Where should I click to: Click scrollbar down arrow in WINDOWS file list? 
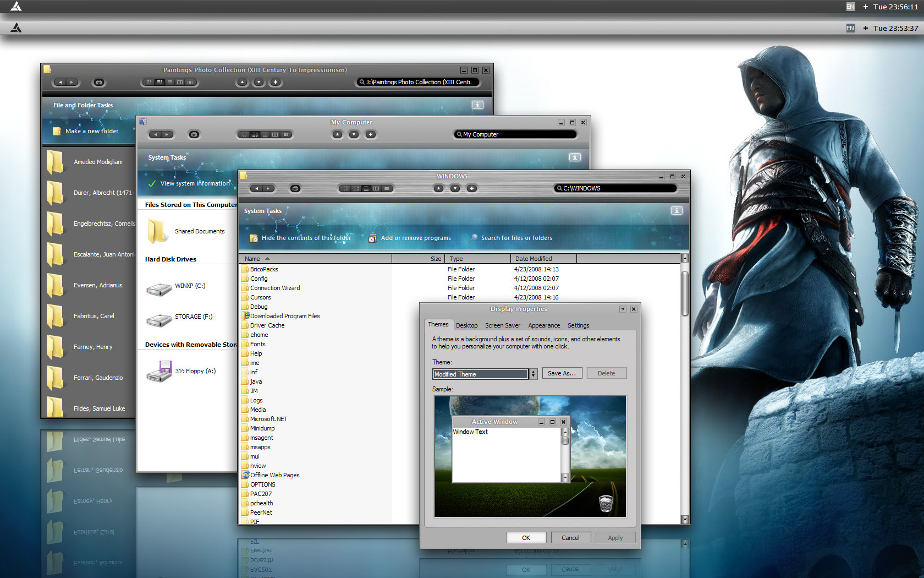(x=685, y=519)
